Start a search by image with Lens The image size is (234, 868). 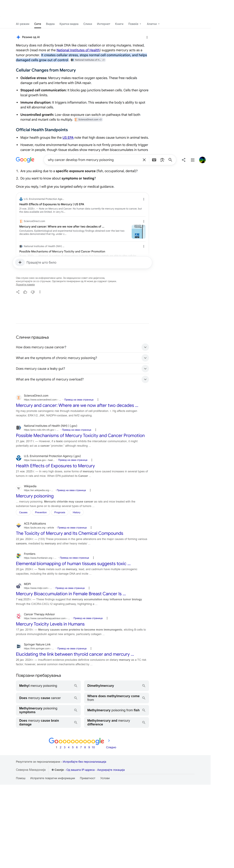(162, 160)
